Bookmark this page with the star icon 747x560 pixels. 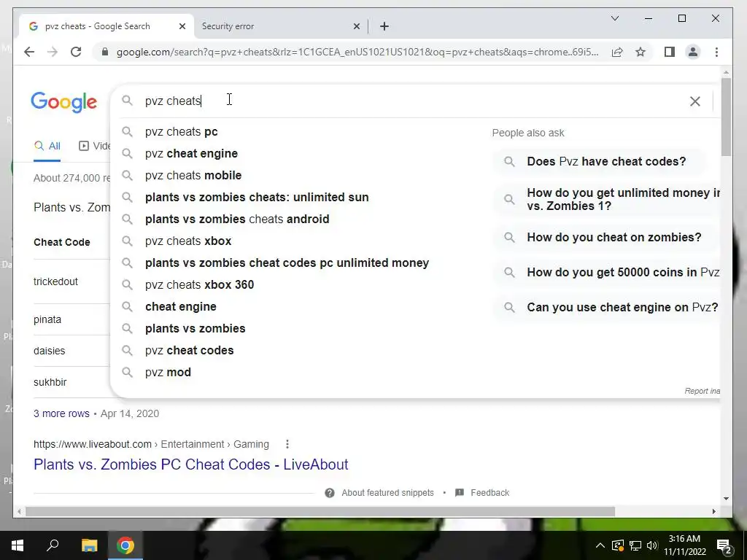point(640,52)
